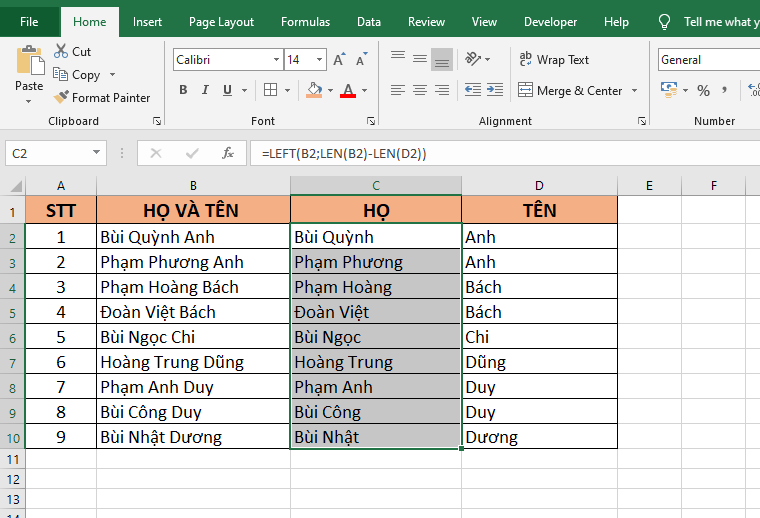Apply the red font color swatch

coord(347,91)
